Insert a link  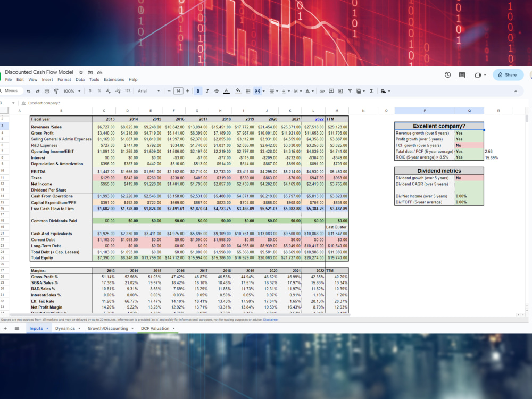click(322, 91)
